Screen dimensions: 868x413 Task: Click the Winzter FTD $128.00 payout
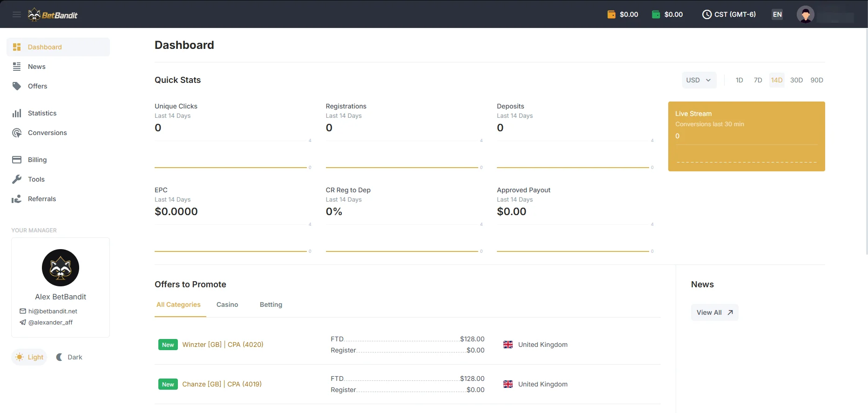pyautogui.click(x=472, y=339)
